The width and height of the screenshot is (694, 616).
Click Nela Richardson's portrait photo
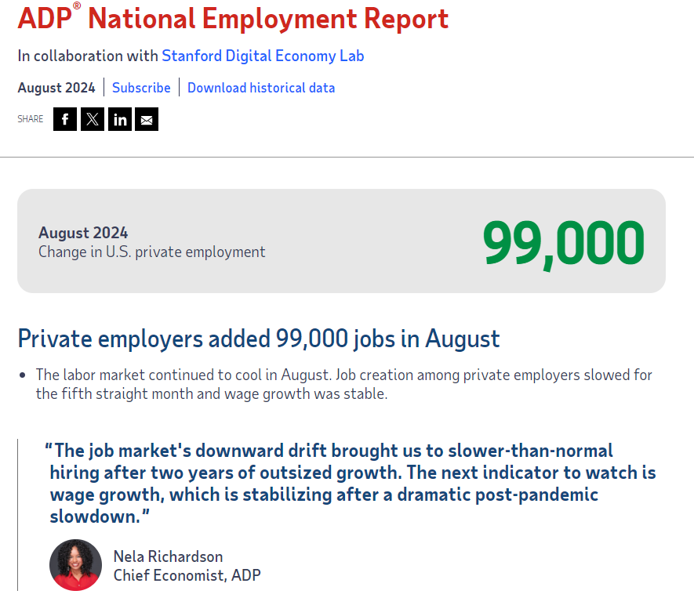coord(75,564)
